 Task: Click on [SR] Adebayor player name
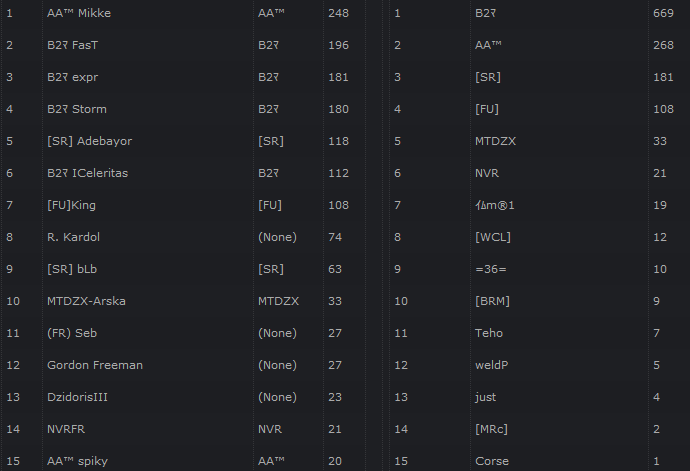[x=89, y=141]
